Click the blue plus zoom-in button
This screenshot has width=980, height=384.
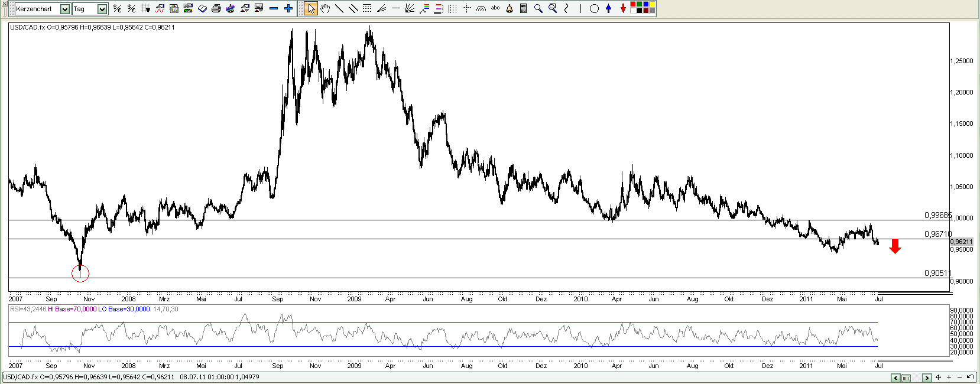[x=288, y=8]
